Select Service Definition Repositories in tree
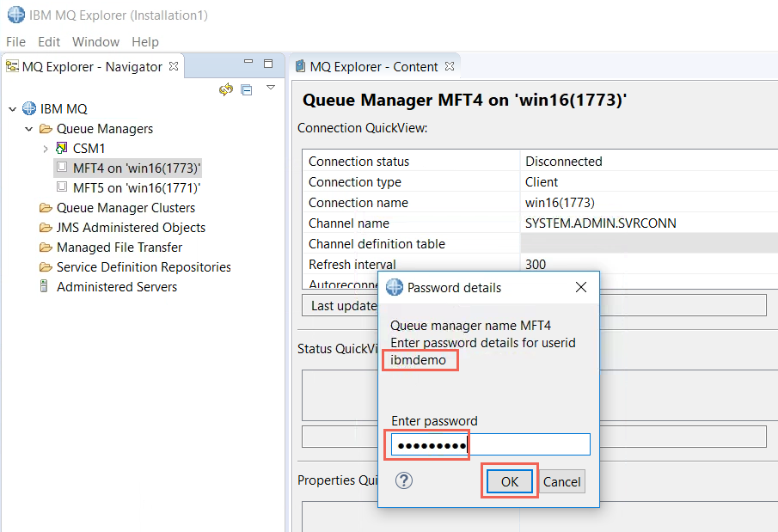778x532 pixels. [144, 267]
